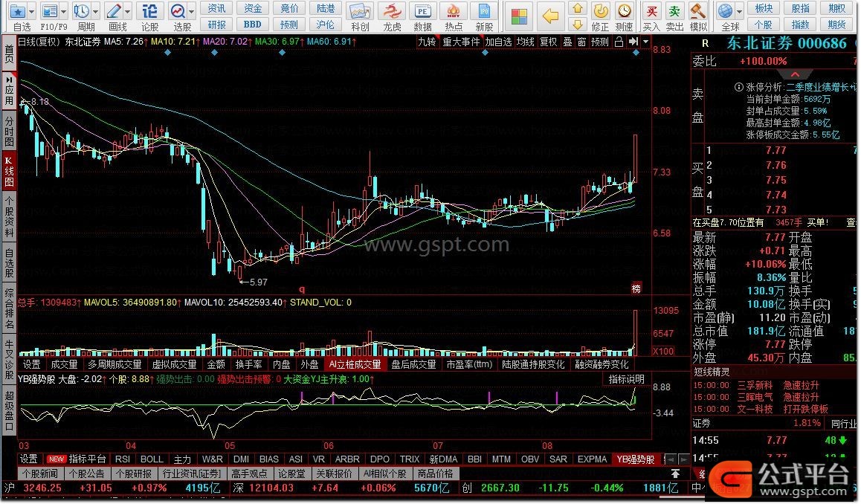The width and height of the screenshot is (861, 504).
Task: Open the 指标说明 indicator description
Action: [x=626, y=379]
